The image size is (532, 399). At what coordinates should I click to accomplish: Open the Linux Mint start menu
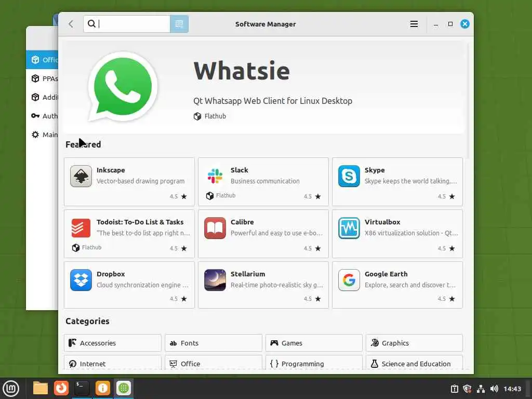(x=11, y=389)
